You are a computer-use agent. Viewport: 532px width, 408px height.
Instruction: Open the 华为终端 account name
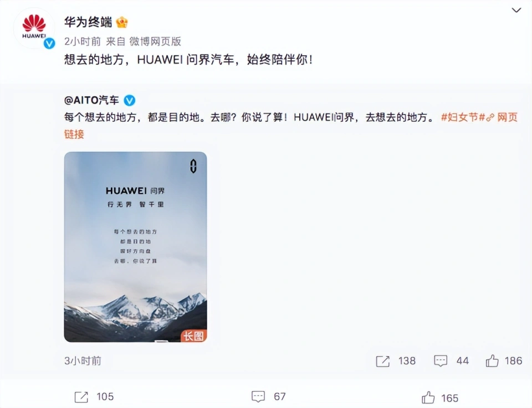[x=88, y=22]
